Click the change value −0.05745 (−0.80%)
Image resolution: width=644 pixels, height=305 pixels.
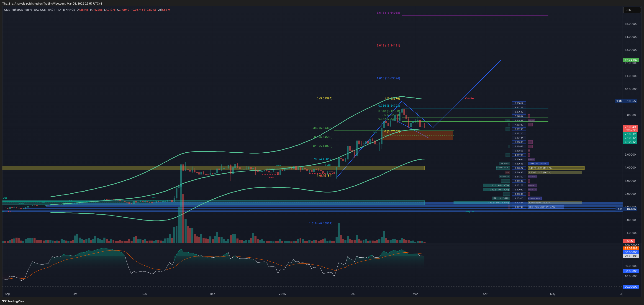[x=144, y=10]
